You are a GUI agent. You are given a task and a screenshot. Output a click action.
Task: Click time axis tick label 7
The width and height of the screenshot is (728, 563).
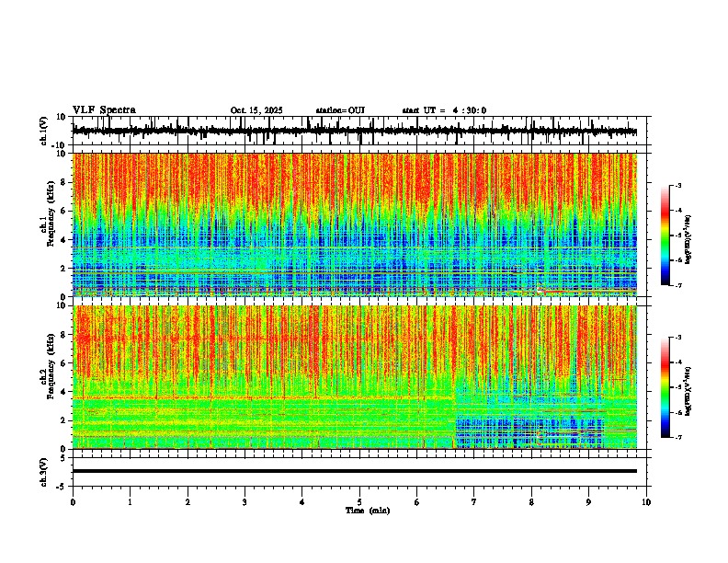pos(474,502)
